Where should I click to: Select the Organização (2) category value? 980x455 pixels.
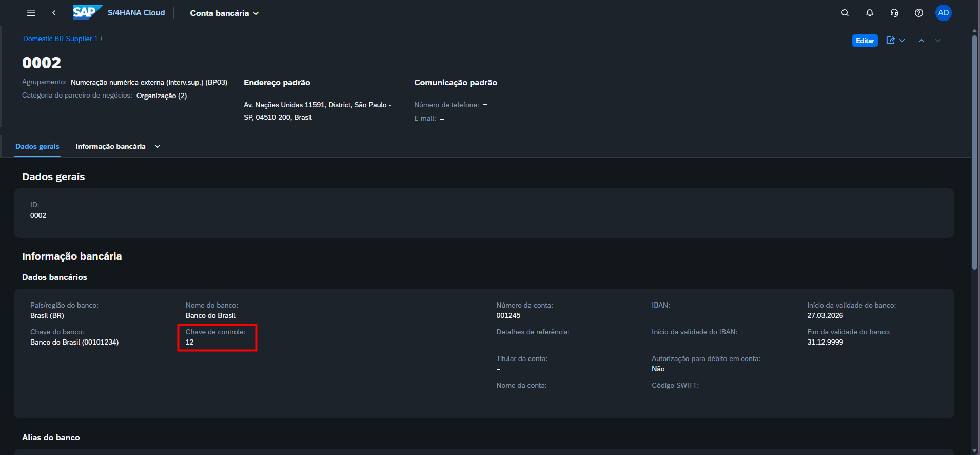pos(162,96)
